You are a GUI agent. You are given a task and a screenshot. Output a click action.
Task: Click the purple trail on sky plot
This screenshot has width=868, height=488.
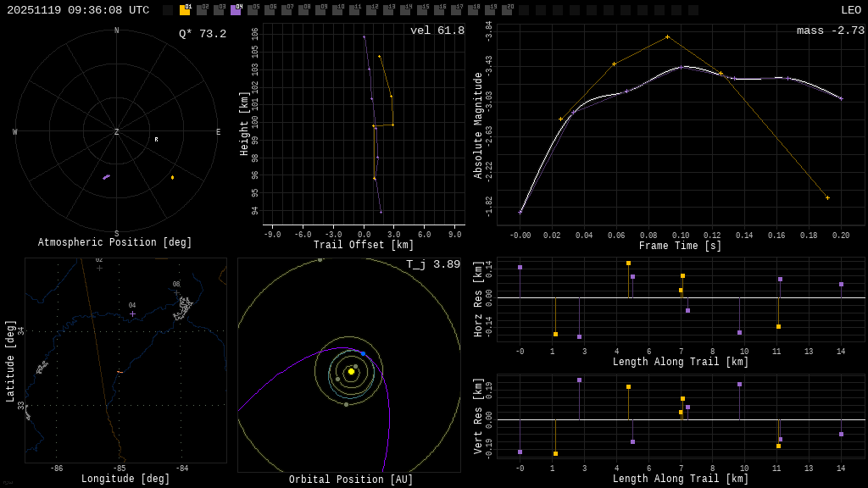coord(106,177)
